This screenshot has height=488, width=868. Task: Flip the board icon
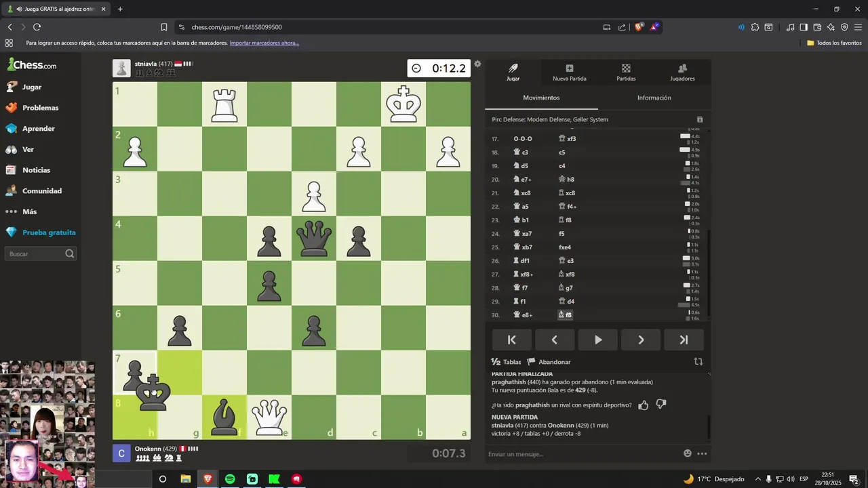698,362
